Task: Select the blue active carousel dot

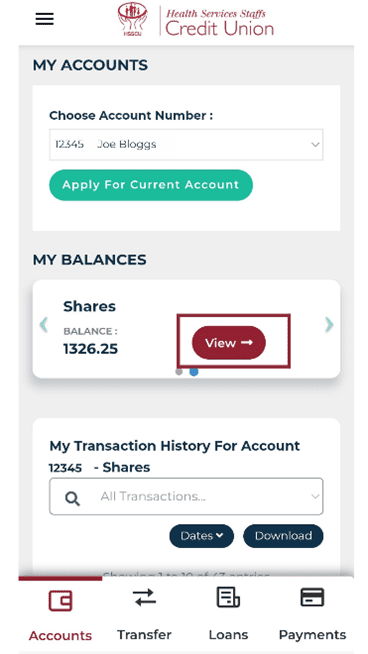Action: coord(194,372)
